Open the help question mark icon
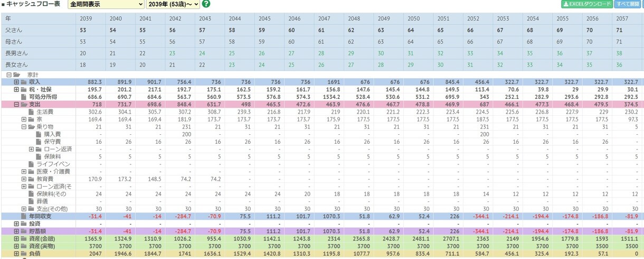This screenshot has width=644, height=259. [206, 4]
